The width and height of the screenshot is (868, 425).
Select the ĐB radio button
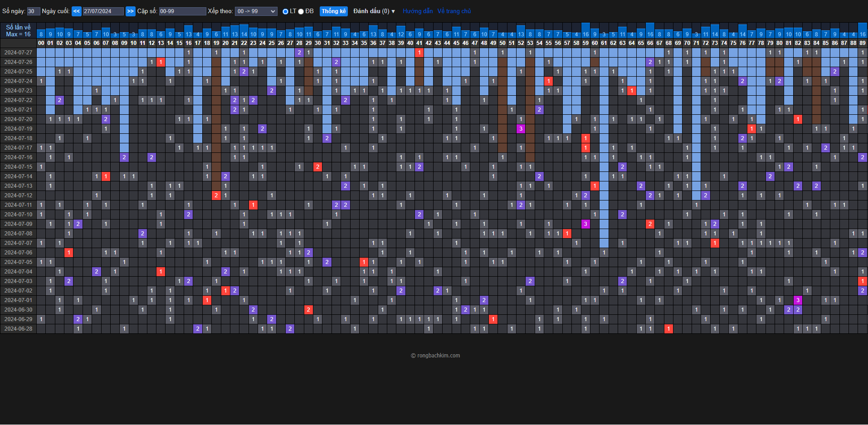point(301,12)
